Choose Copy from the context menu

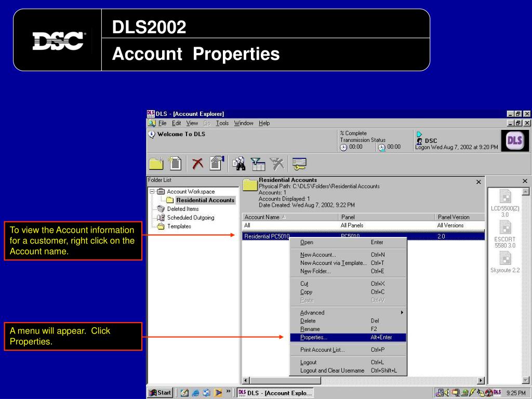click(349, 292)
